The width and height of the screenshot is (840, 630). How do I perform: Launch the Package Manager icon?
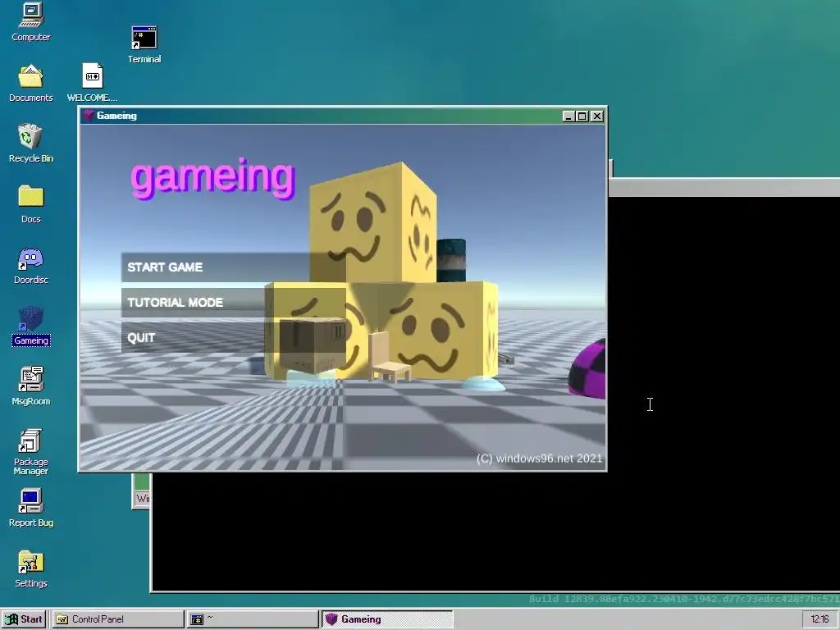click(x=30, y=452)
